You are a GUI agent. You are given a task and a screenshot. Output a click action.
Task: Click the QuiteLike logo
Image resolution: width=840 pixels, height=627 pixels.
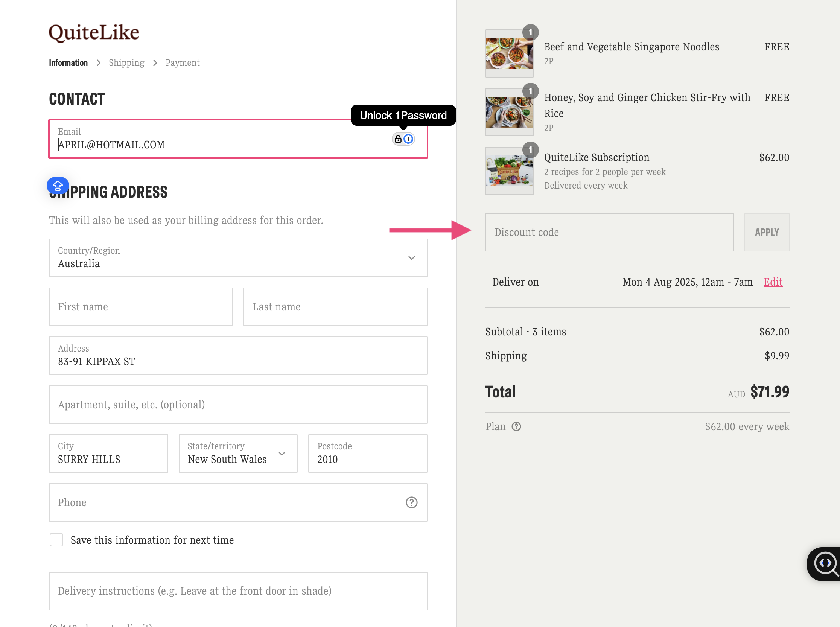click(94, 33)
